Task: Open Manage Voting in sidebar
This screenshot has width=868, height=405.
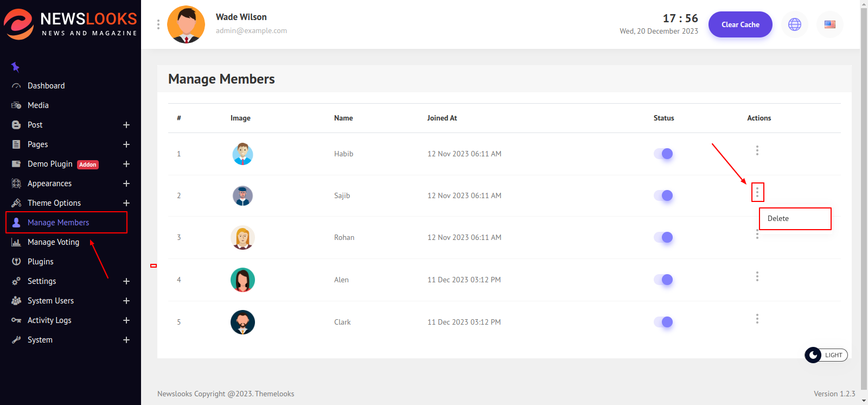Action: pyautogui.click(x=53, y=242)
